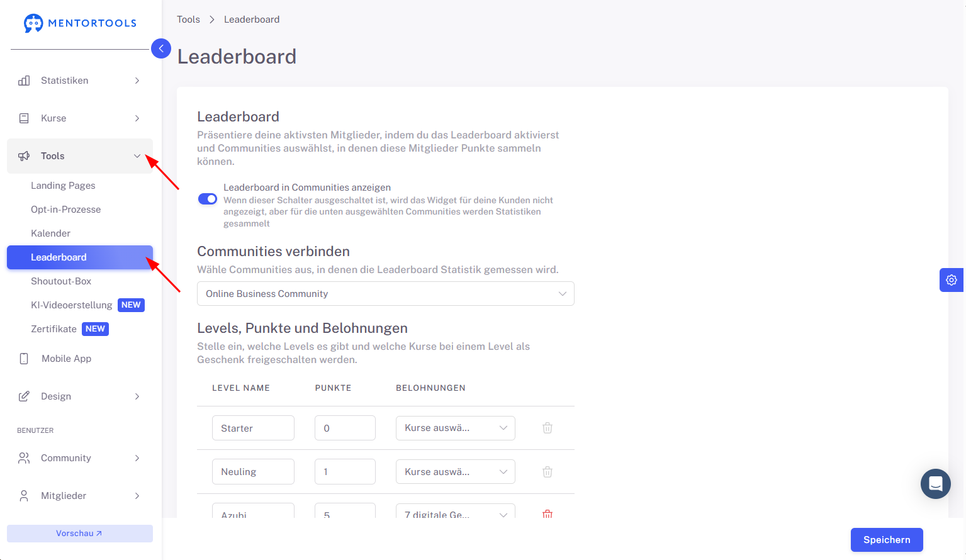This screenshot has width=966, height=560.
Task: Collapse the sidebar with the blue arrow button
Action: click(x=161, y=48)
